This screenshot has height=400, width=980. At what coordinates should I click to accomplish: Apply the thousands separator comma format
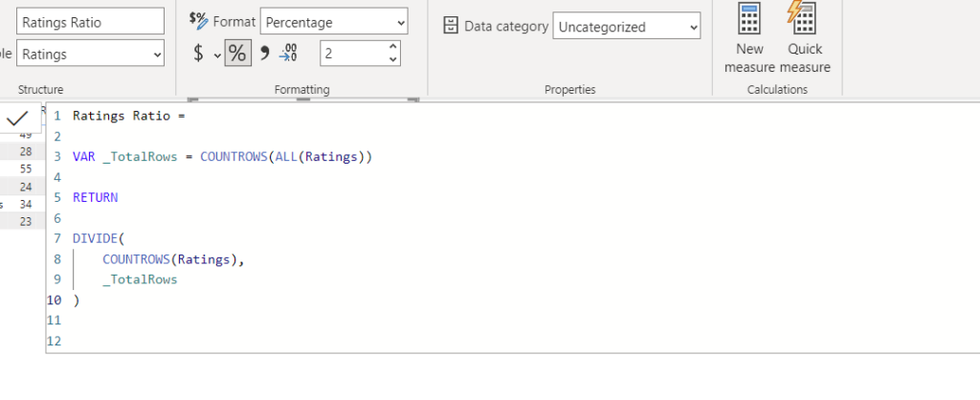point(264,54)
